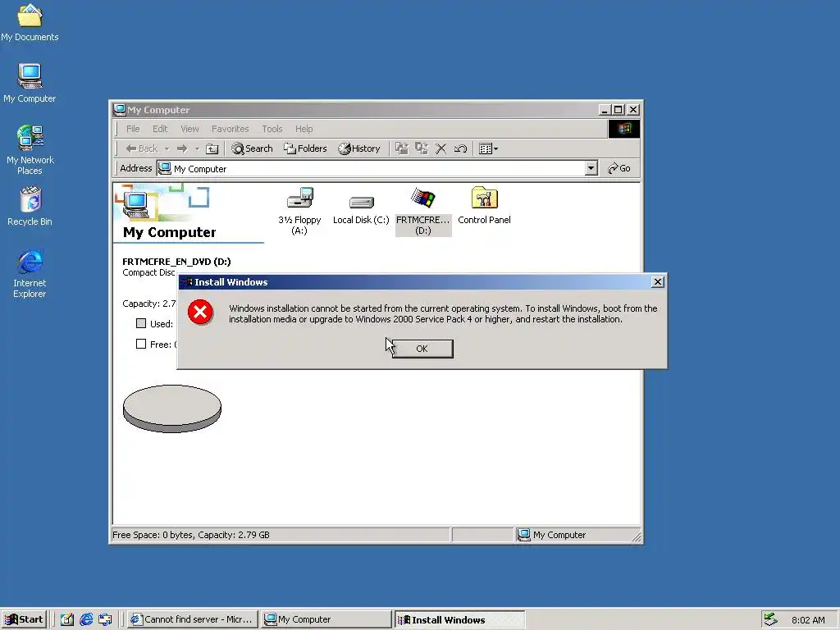Click the Undo toolbar icon
Viewport: 840px width, 630px height.
pos(460,148)
